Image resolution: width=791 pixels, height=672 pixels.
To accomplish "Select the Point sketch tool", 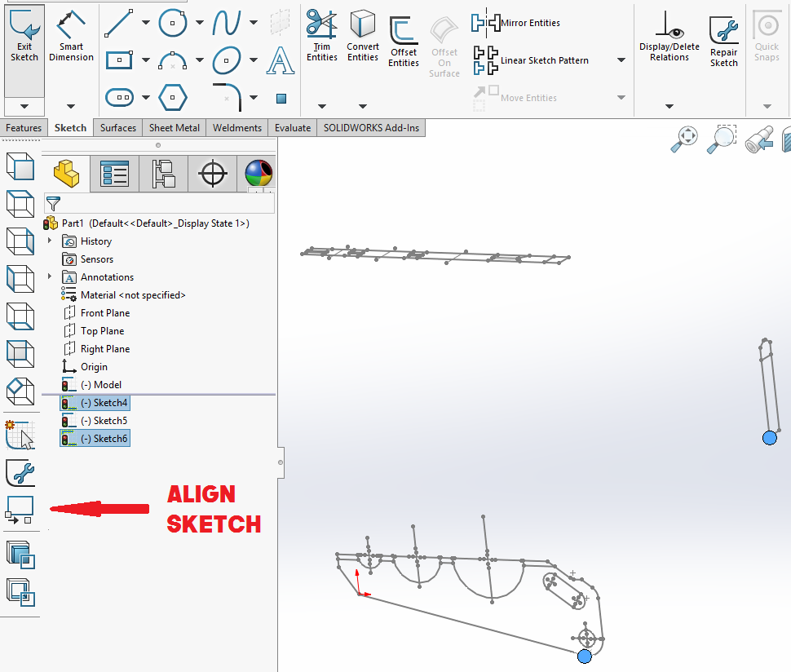I will (x=281, y=99).
